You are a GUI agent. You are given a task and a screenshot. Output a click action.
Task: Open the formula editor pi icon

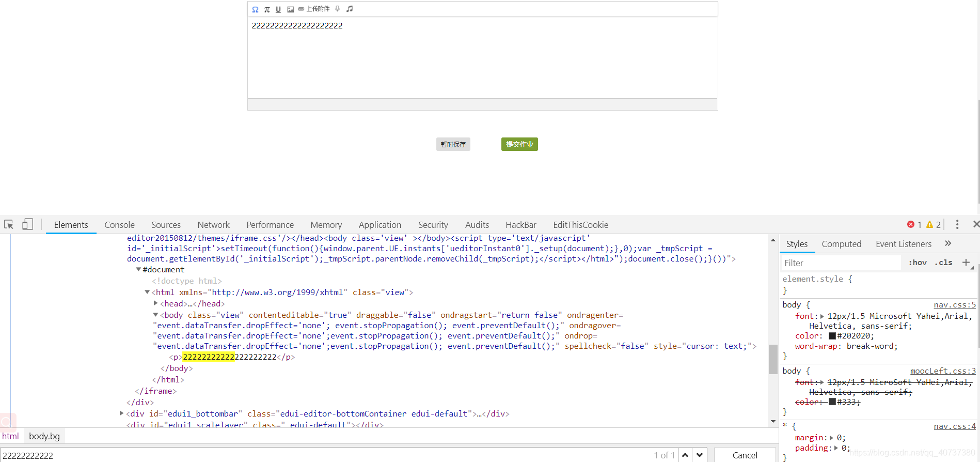coord(267,9)
